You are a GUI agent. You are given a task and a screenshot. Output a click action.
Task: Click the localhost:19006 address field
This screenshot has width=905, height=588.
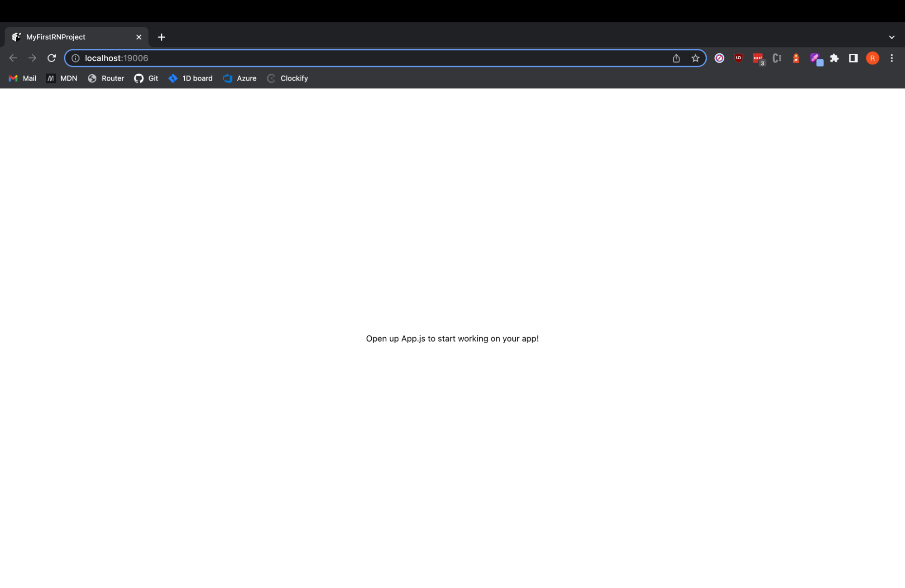[x=362, y=58]
